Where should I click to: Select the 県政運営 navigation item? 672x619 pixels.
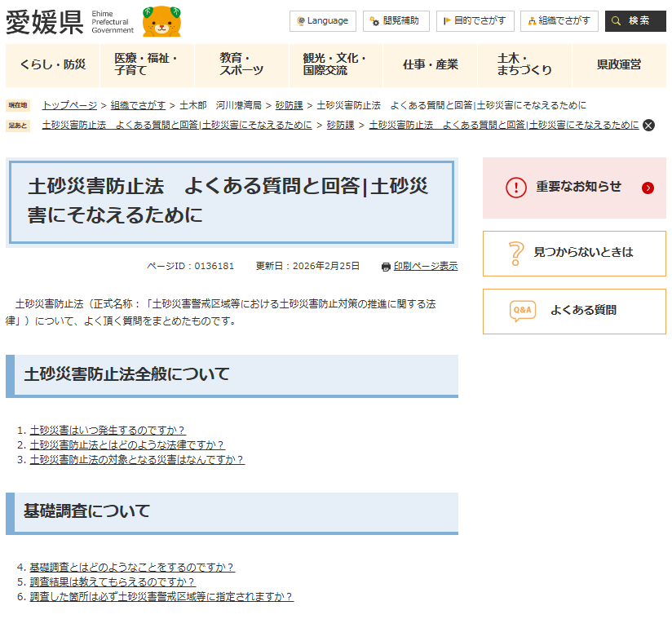pyautogui.click(x=618, y=64)
